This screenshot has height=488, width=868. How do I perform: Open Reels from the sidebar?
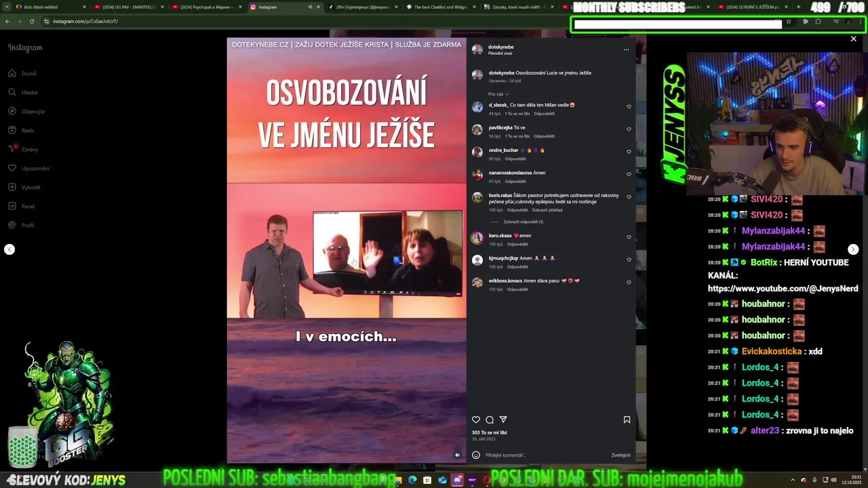coord(21,130)
